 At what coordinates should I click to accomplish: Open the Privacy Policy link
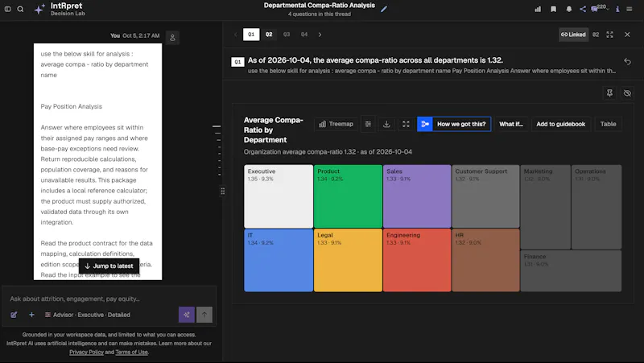86,352
